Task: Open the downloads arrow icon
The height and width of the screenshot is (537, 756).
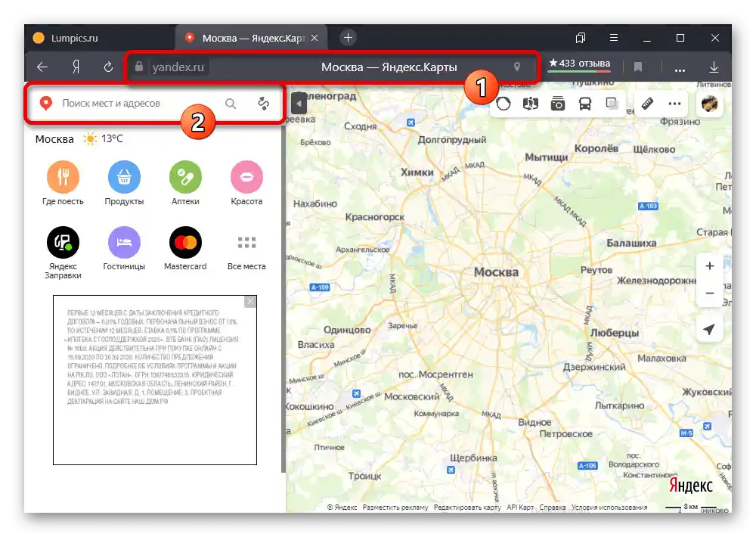Action: 714,67
